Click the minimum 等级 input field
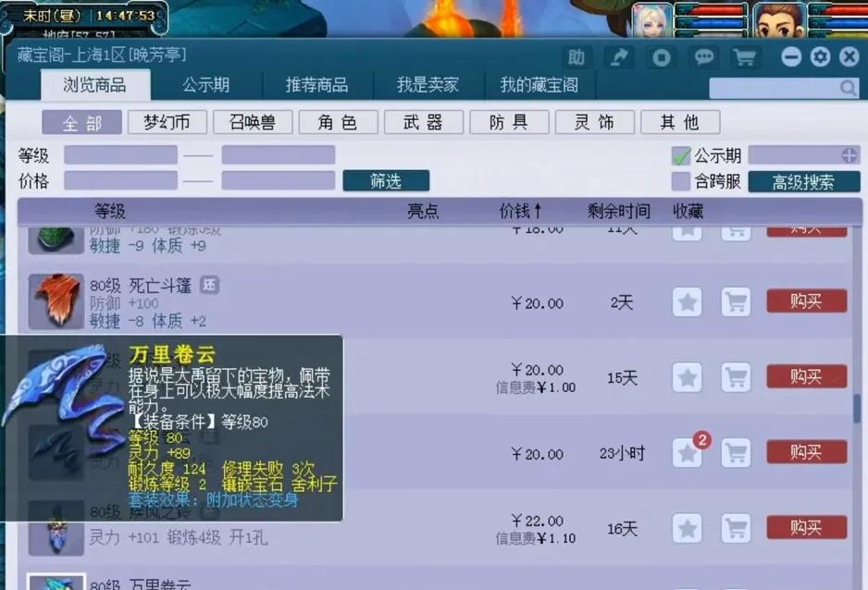 point(120,155)
